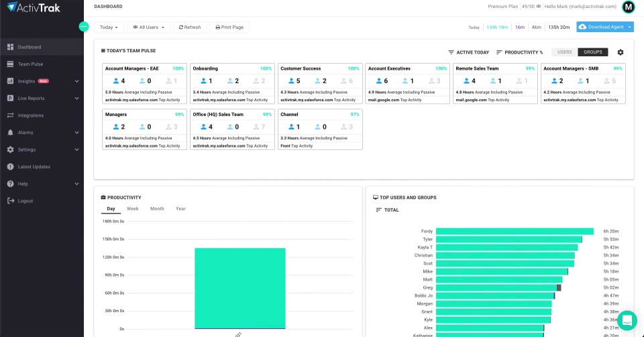Select the Month tab in Productivity
This screenshot has width=644, height=337.
tap(157, 209)
